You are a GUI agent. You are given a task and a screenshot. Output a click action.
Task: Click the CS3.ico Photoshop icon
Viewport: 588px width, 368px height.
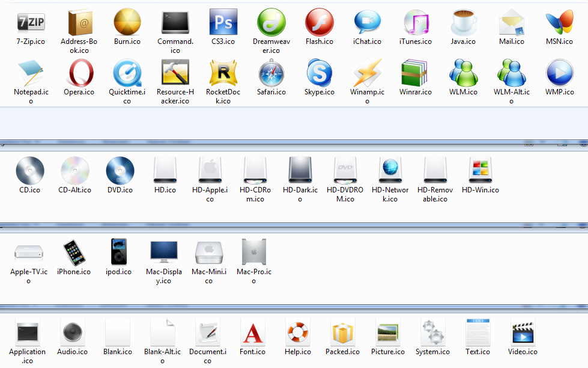[x=223, y=23]
